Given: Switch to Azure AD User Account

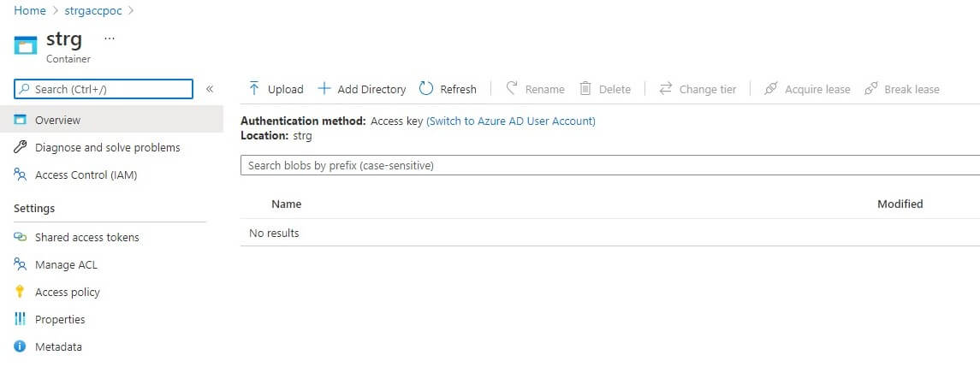Looking at the screenshot, I should 511,121.
